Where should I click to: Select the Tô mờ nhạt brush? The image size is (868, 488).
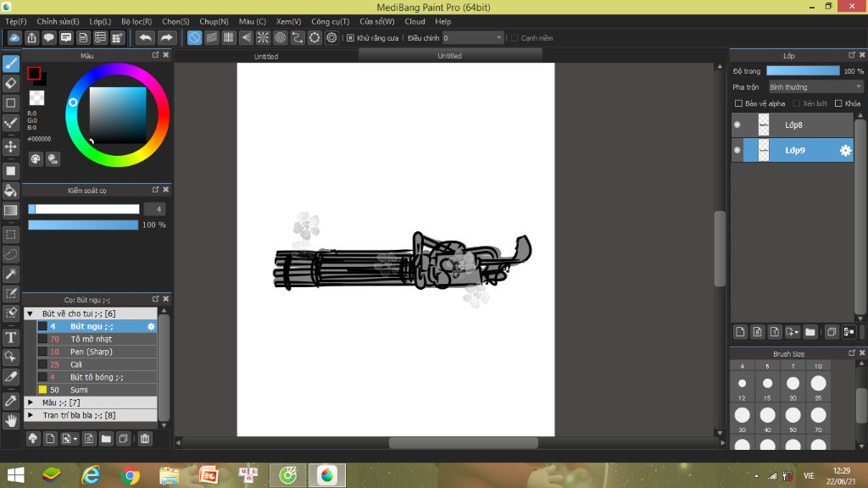click(x=97, y=339)
